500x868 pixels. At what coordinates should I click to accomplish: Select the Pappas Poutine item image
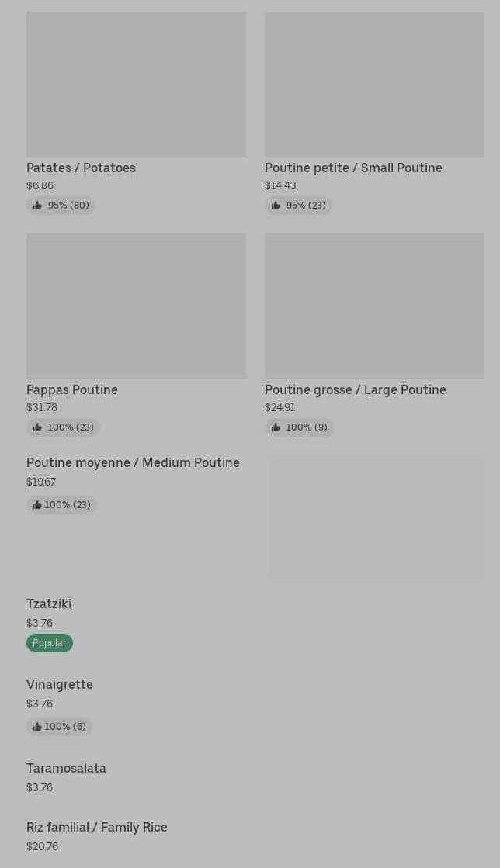pos(136,306)
